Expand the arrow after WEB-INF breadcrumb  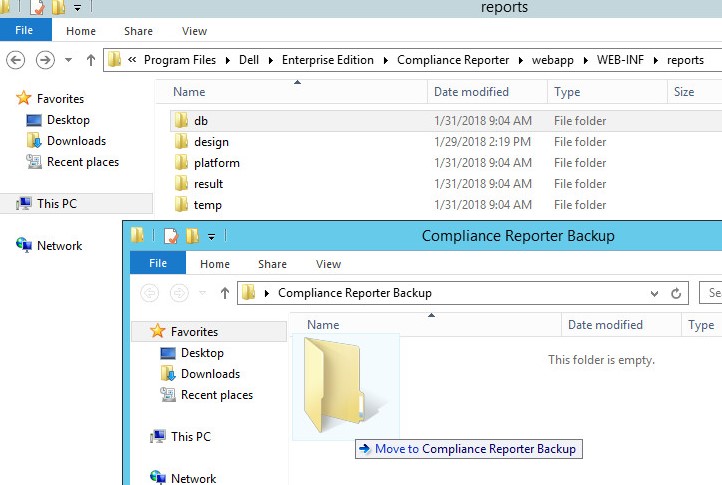pos(656,60)
